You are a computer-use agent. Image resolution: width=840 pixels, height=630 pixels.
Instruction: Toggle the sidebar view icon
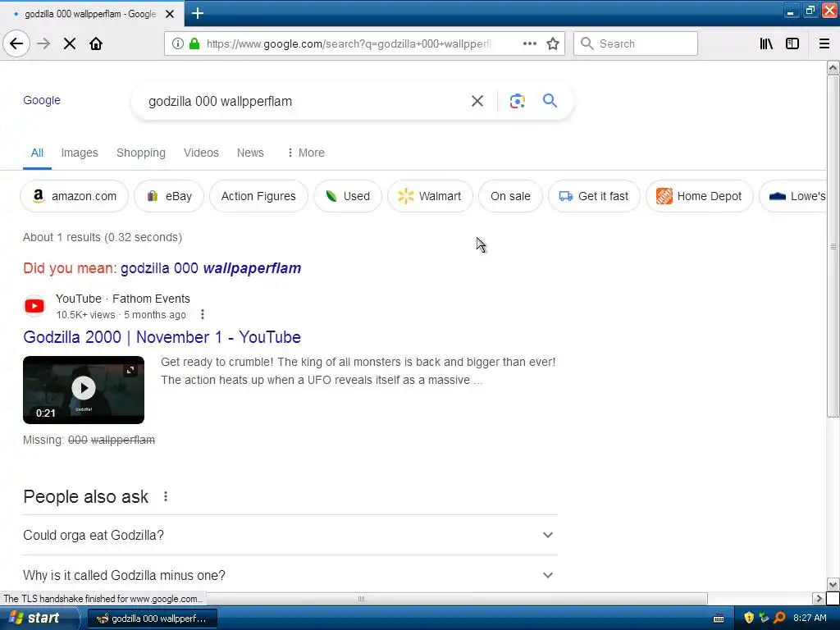click(792, 43)
